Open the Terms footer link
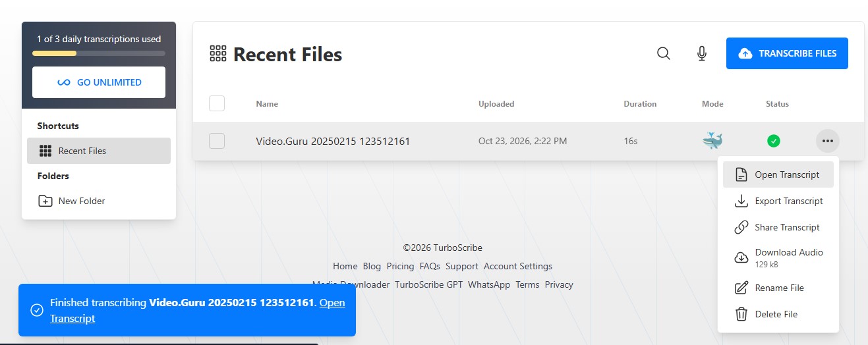Screen dimensions: 868x345 click(527, 284)
